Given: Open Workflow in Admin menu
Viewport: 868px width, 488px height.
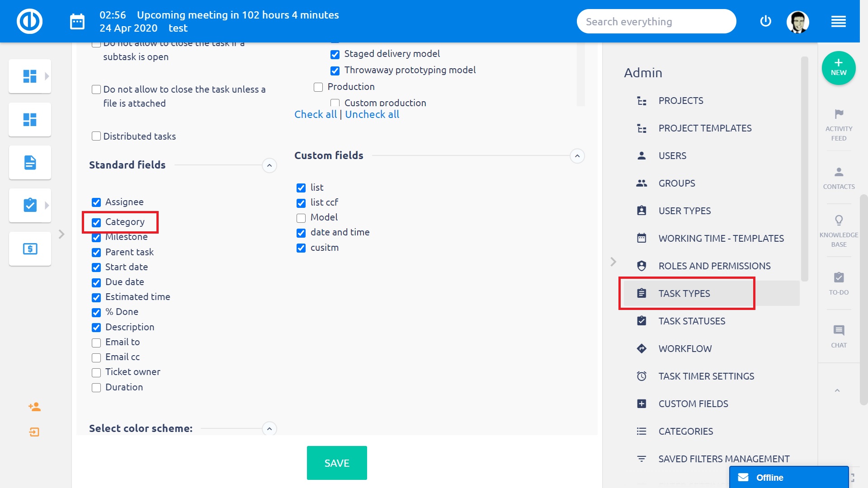Looking at the screenshot, I should tap(684, 349).
